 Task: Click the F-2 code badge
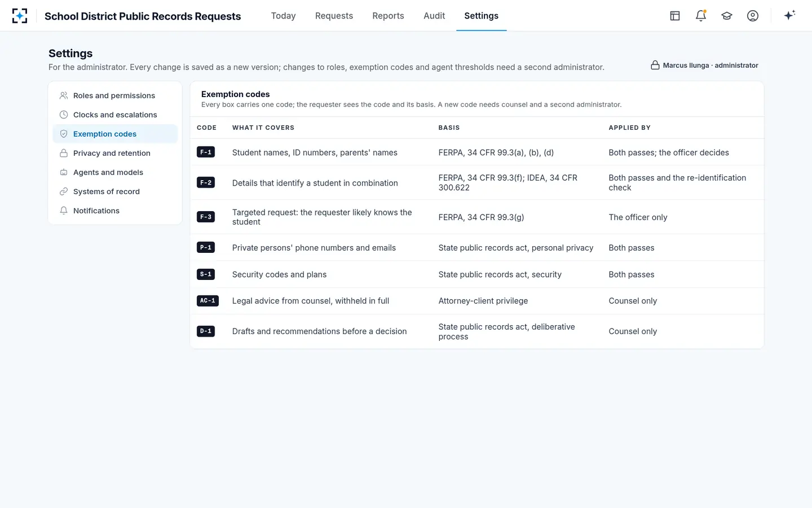tap(206, 182)
